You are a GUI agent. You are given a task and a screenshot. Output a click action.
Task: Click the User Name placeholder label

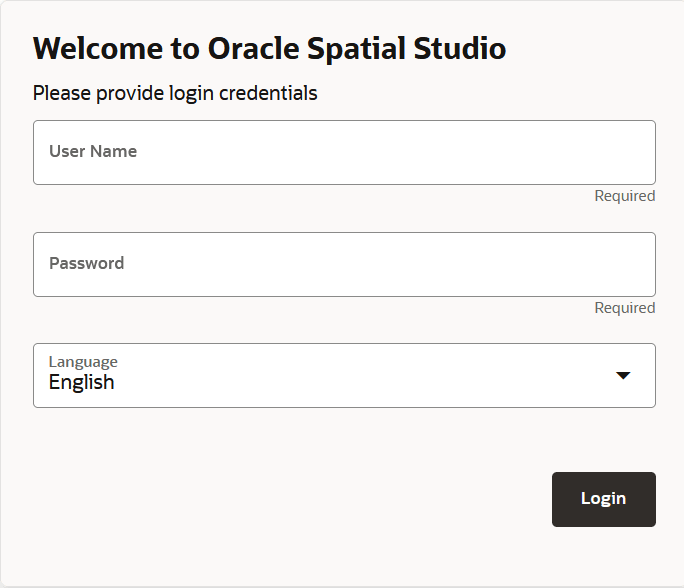93,152
